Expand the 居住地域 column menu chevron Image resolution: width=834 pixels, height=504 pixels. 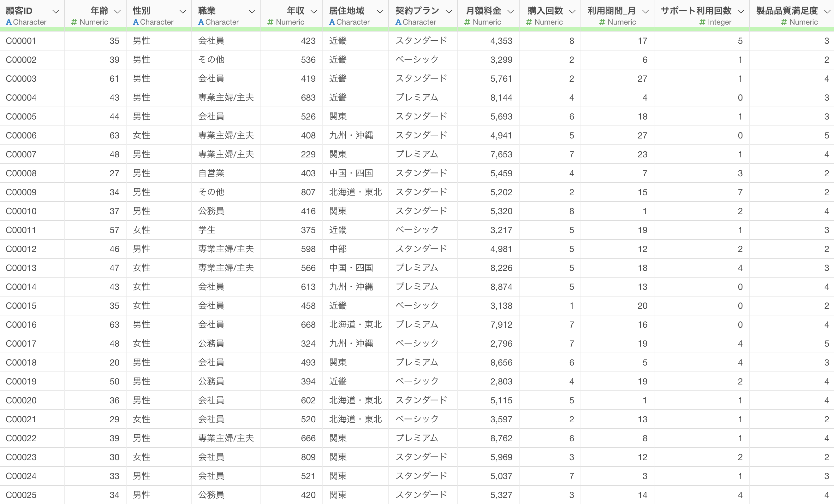coord(380,11)
